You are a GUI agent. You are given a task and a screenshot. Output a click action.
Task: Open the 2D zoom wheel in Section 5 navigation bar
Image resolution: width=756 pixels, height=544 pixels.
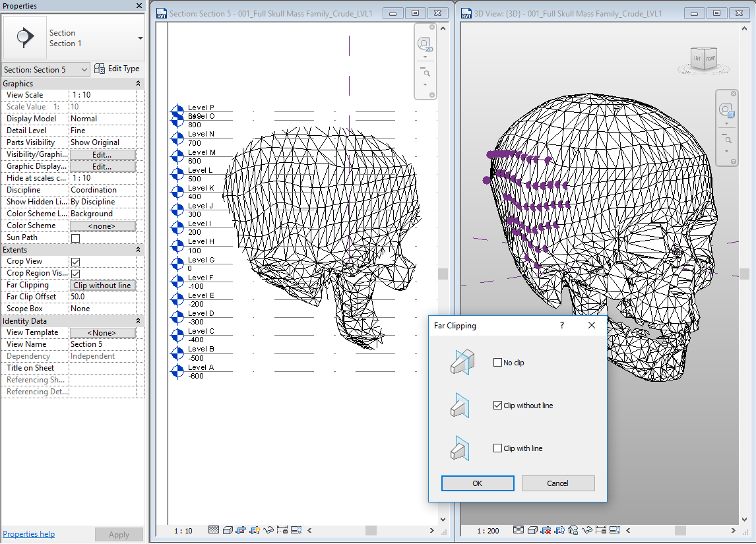[425, 43]
